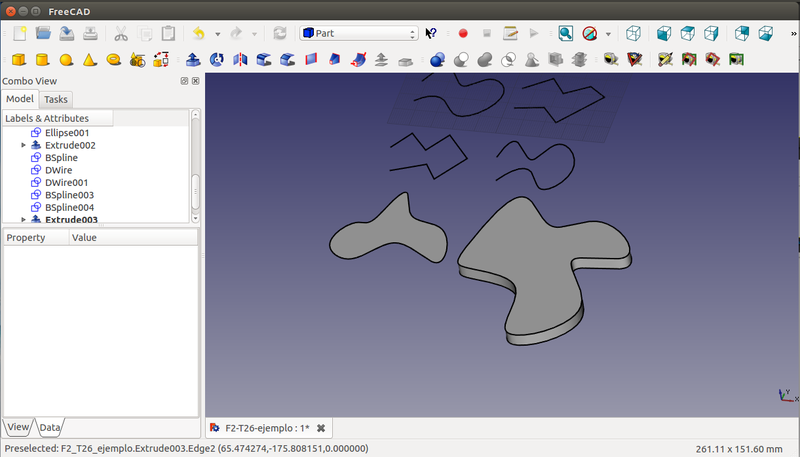
Task: Click the Fit All view icon
Action: 565,33
